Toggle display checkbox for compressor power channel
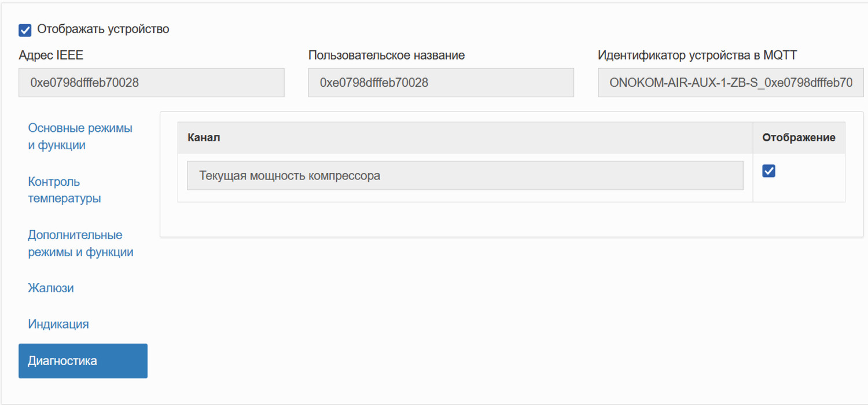Screen dimensions: 868x405 click(768, 171)
